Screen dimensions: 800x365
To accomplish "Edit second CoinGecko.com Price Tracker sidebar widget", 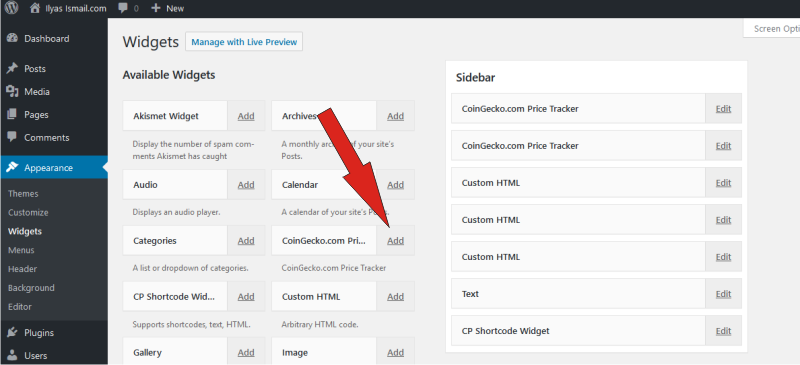I will point(723,145).
